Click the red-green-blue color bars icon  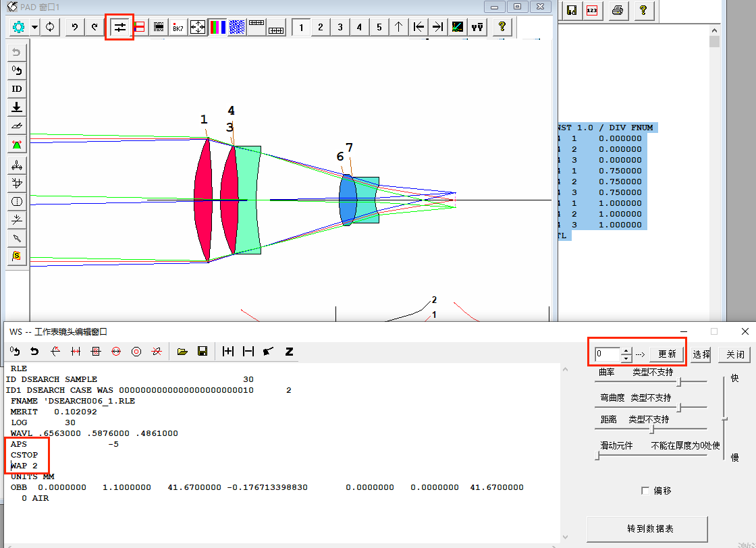click(x=217, y=27)
